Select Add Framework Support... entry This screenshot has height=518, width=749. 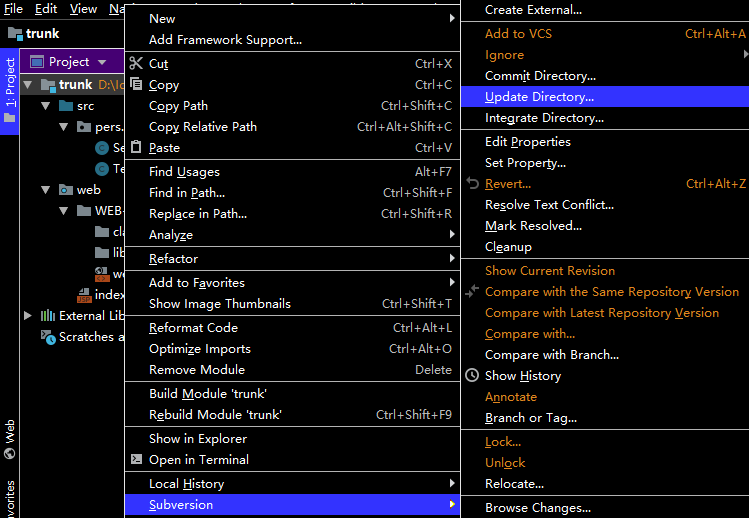(x=292, y=40)
